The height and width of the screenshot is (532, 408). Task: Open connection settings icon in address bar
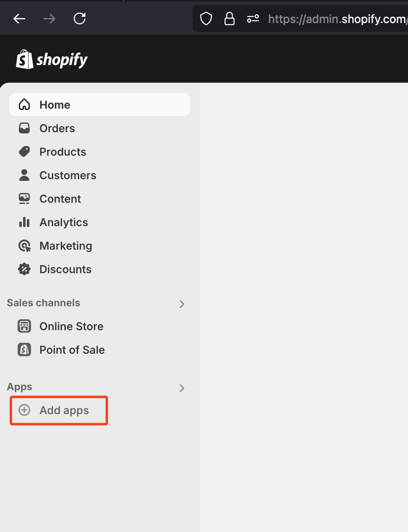pyautogui.click(x=253, y=19)
